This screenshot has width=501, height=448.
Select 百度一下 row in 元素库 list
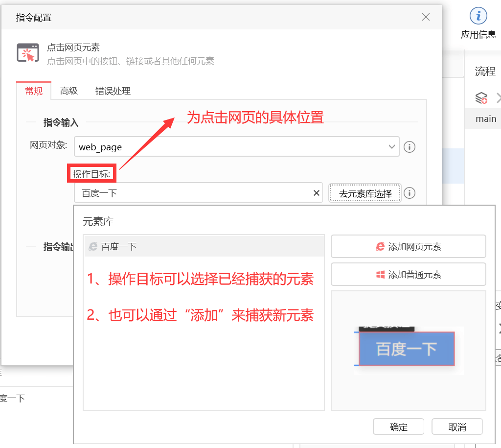point(204,246)
